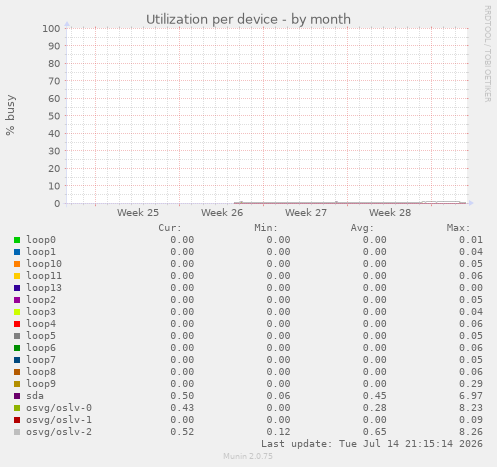This screenshot has height=467, width=497.
Task: Click the loop4 red legend swatch
Action: (x=17, y=324)
